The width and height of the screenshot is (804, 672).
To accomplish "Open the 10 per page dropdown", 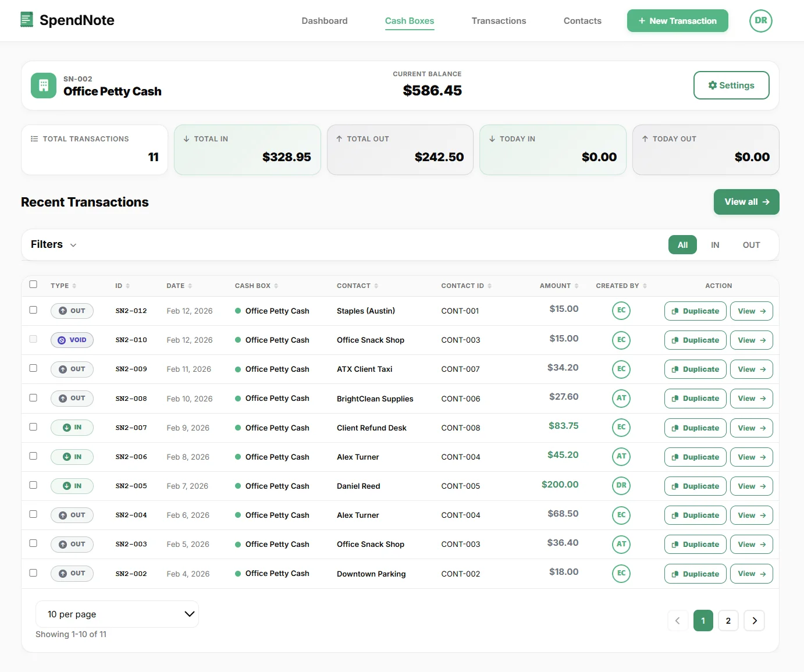I will [117, 614].
